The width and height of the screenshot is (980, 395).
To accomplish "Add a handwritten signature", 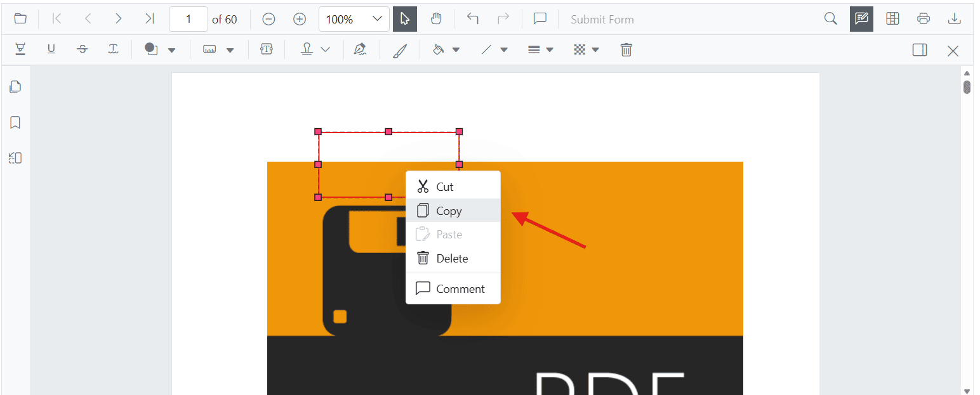I will (361, 49).
